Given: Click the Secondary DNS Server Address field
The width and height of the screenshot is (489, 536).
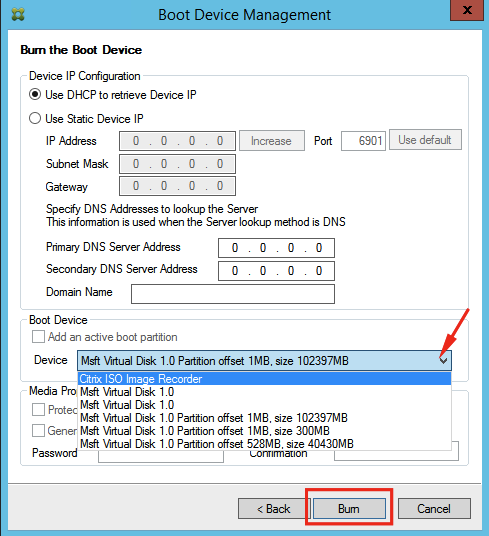Looking at the screenshot, I should pyautogui.click(x=276, y=271).
